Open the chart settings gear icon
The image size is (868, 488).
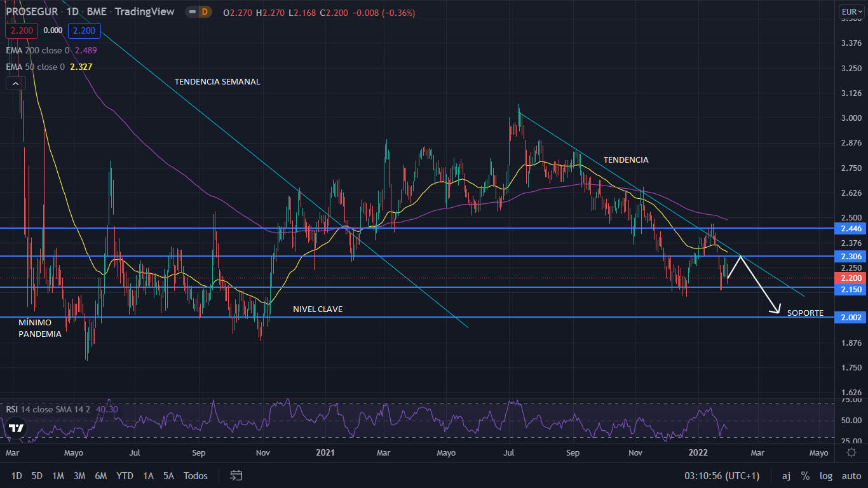(x=851, y=452)
